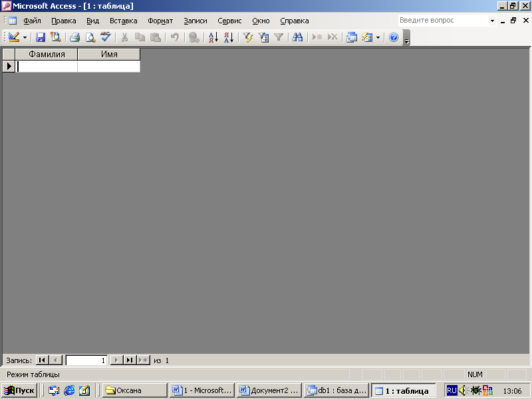This screenshot has height=399, width=532.
Task: Select the row via record selector arrow
Action: 9,66
